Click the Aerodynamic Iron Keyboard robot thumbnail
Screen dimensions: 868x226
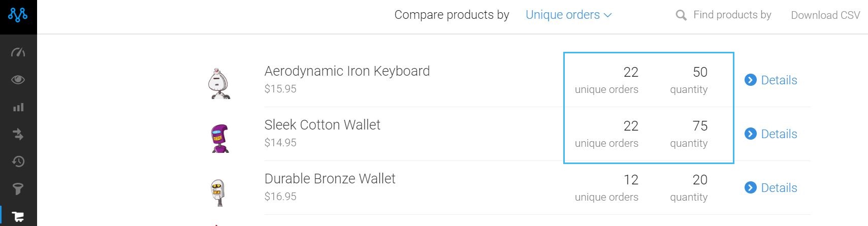tap(219, 83)
